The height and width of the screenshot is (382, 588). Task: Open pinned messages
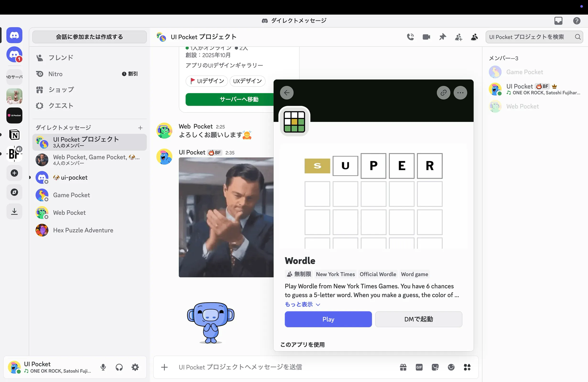click(x=442, y=37)
